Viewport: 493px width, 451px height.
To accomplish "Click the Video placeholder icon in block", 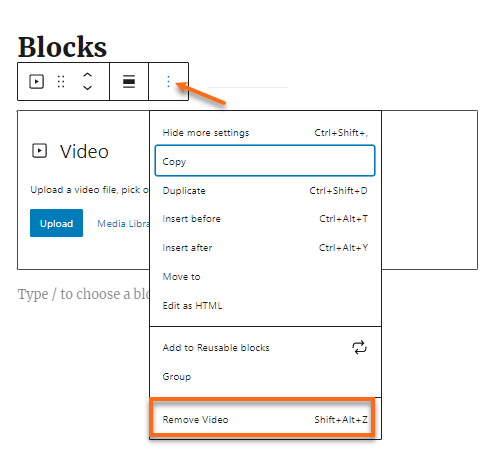I will [x=39, y=151].
